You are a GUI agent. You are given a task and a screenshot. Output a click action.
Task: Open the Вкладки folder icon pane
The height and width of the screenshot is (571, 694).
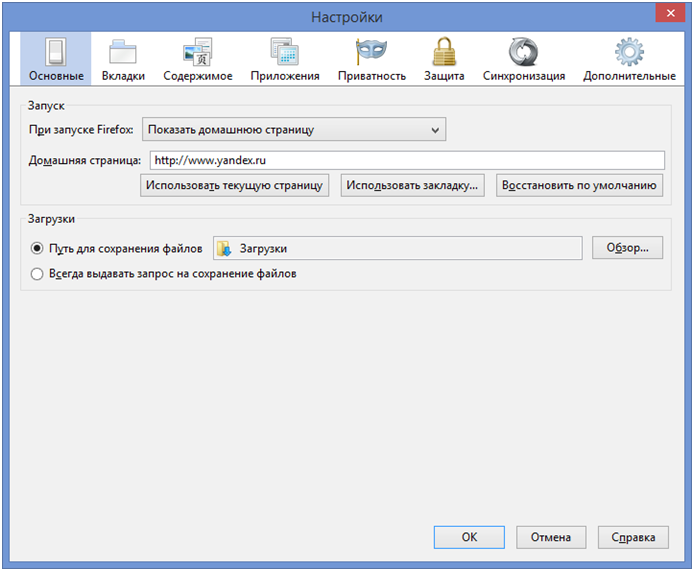coord(123,52)
